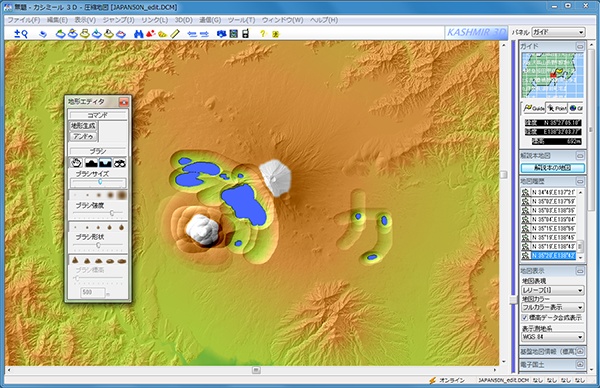Open the 地図カラー フルカラー表示 dropdown
This screenshot has height=388, width=600.
pyautogui.click(x=553, y=307)
